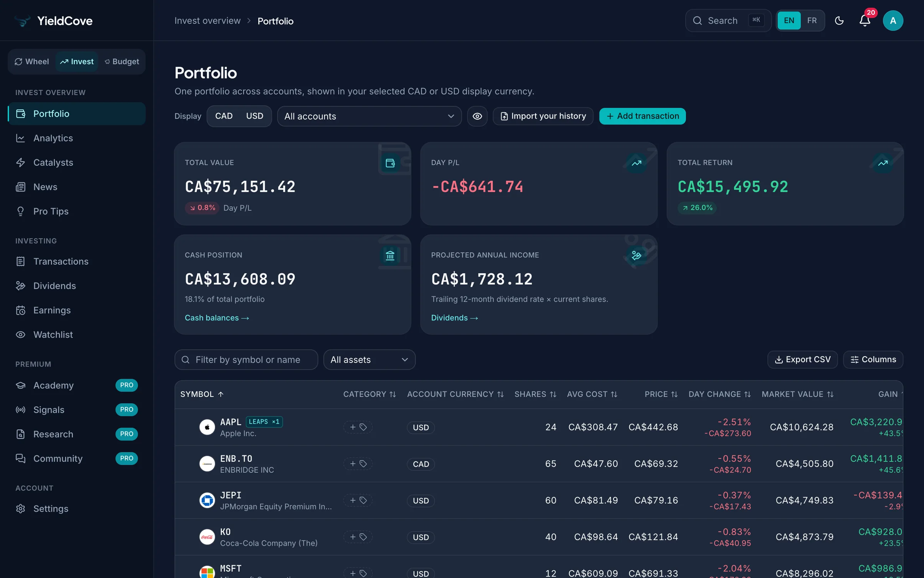Open Portfolio in the sidebar
This screenshot has height=578, width=924.
(x=77, y=114)
